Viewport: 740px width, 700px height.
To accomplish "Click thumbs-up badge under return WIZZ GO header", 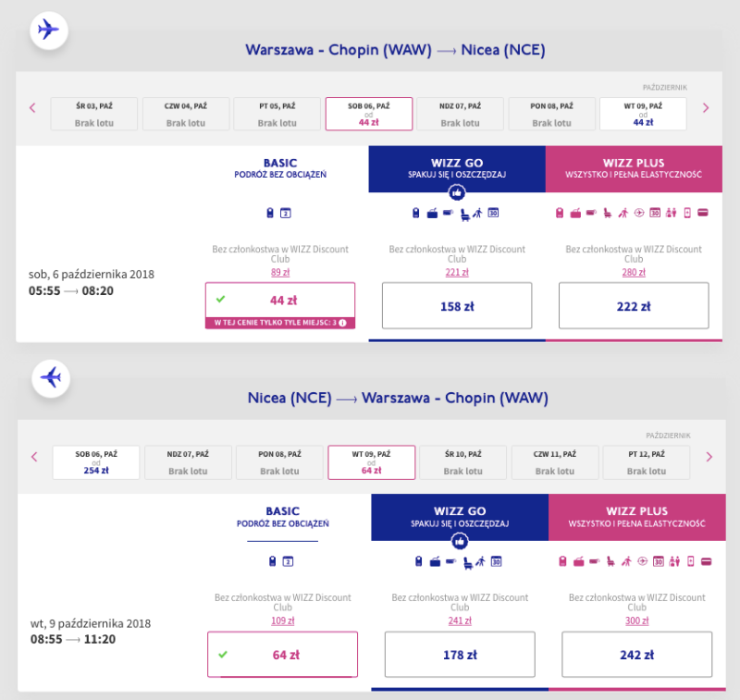I will coord(460,541).
